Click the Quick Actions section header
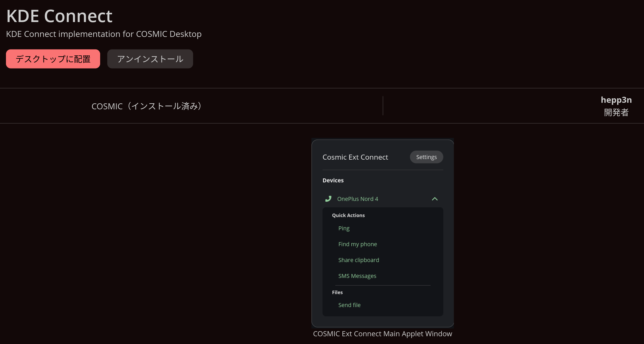This screenshot has width=644, height=344. coord(348,215)
